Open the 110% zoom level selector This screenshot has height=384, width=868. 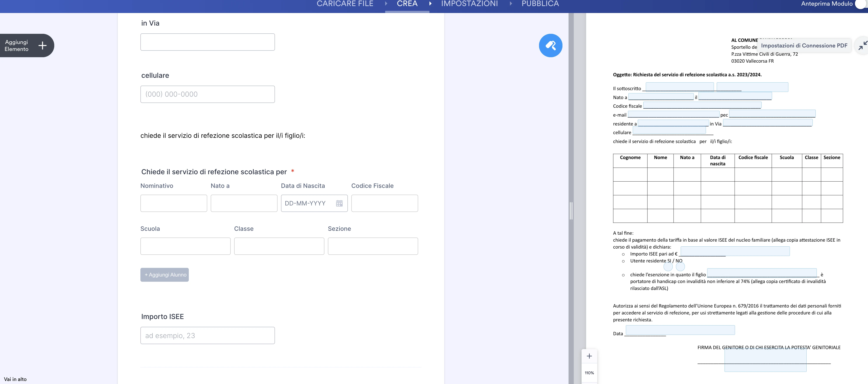pyautogui.click(x=589, y=373)
